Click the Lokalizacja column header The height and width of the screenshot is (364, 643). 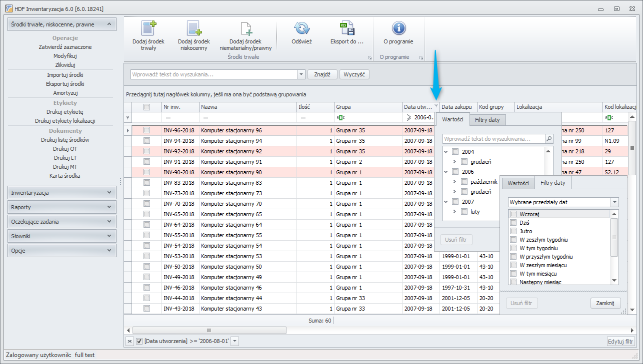coord(558,107)
